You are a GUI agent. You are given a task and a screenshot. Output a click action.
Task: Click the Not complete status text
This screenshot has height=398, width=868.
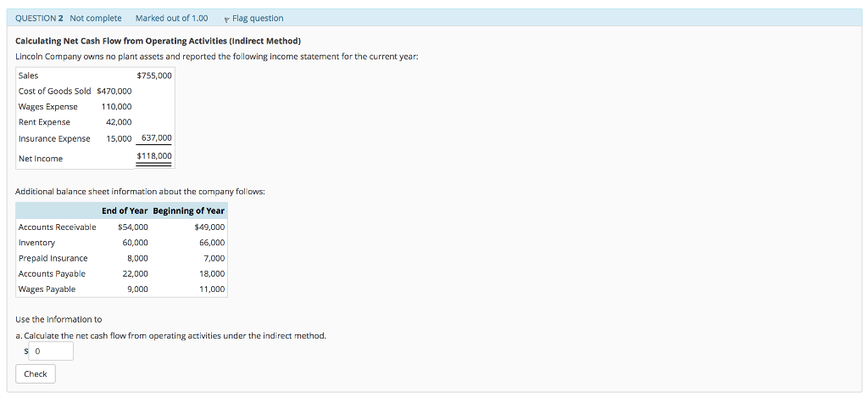(96, 19)
